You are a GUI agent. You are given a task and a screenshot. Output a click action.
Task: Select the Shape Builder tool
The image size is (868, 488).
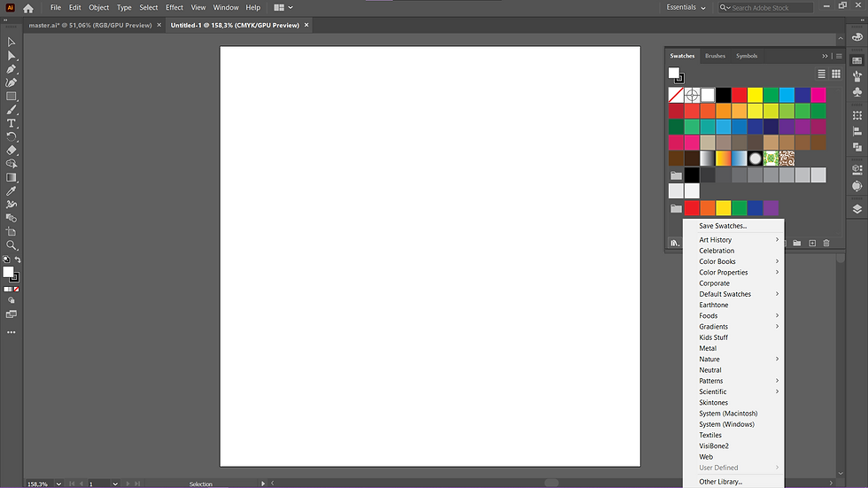(x=11, y=164)
